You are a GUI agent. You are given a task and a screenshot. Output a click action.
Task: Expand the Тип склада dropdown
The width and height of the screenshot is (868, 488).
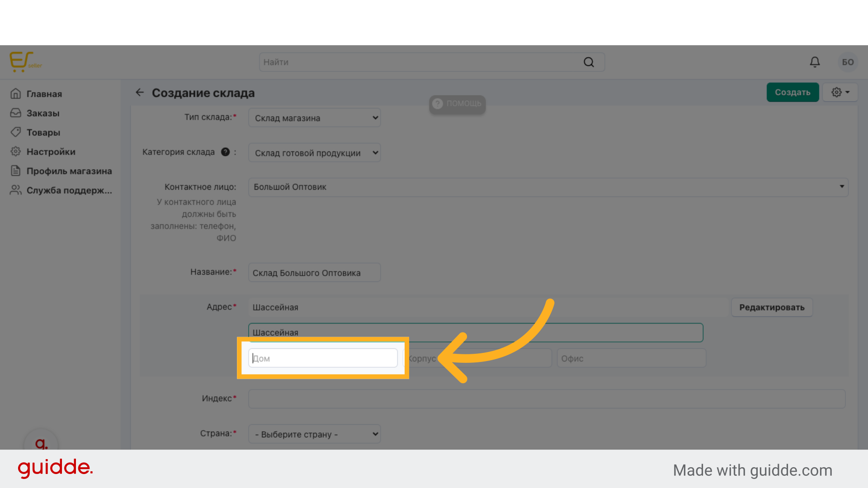314,118
